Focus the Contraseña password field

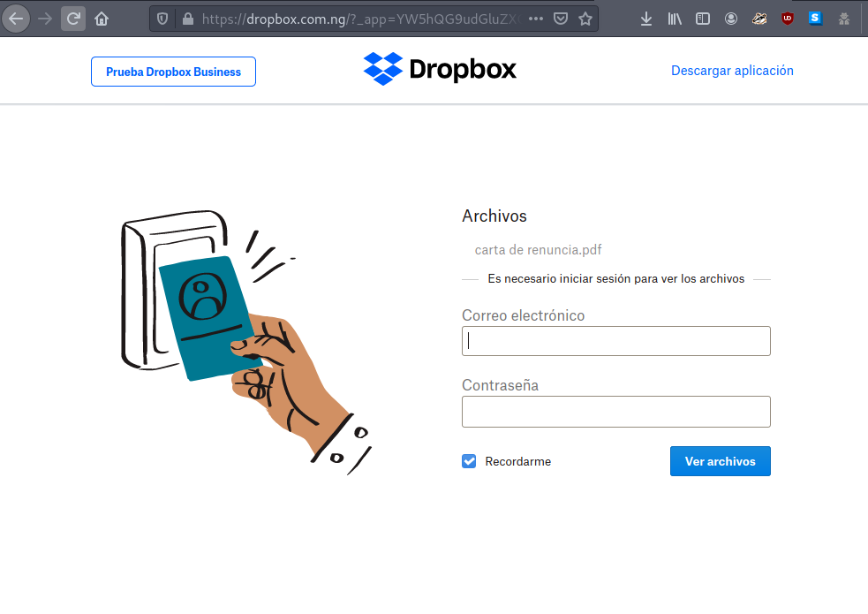616,412
